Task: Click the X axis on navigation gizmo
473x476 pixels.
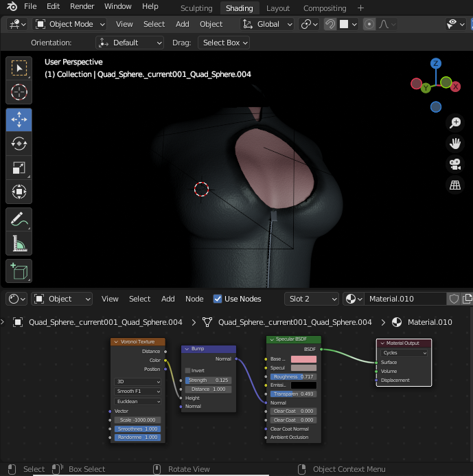Action: [455, 87]
